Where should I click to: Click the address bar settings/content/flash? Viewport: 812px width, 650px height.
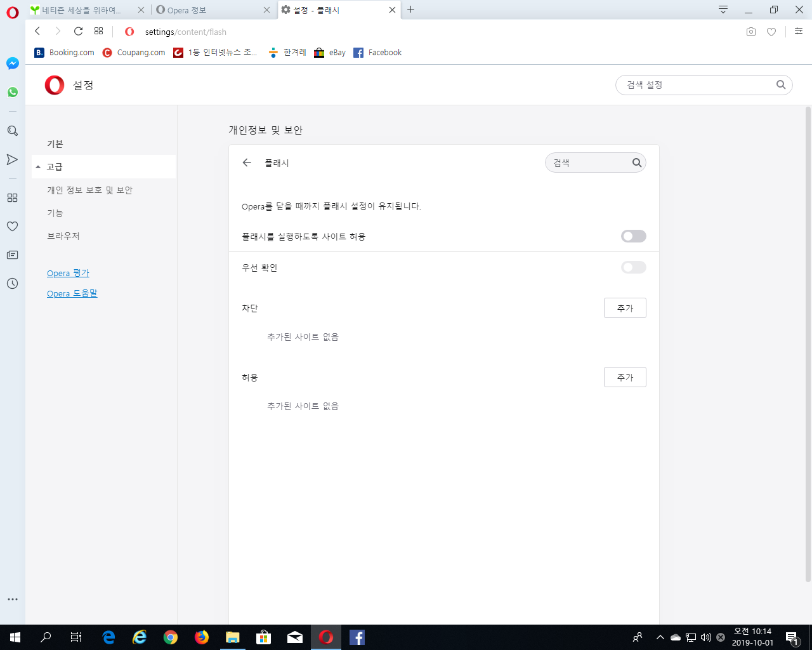[x=185, y=32]
